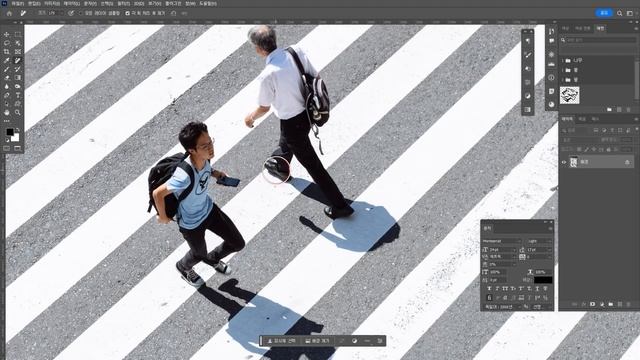The image size is (640, 360).
Task: Select the Zoom tool in the toolbox
Action: 18,112
